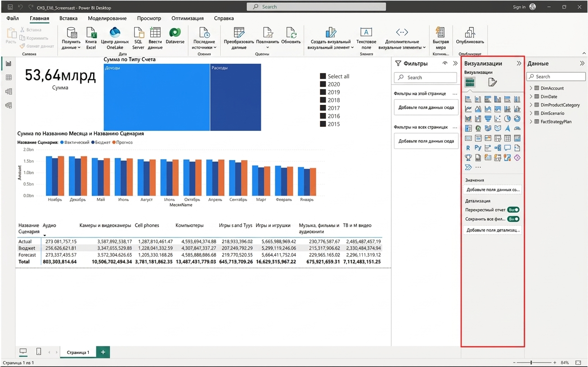Switch to the Оптимизация tab
The height and width of the screenshot is (367, 588).
click(188, 18)
